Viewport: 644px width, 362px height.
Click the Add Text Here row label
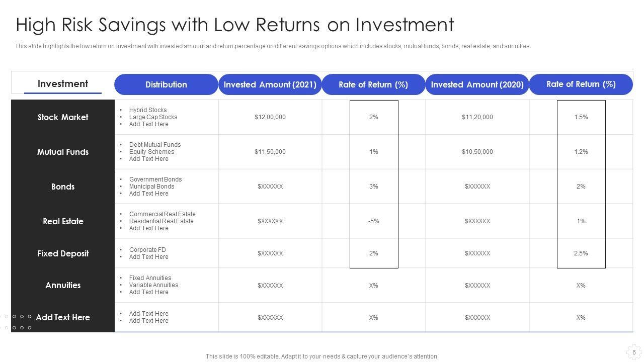point(63,317)
